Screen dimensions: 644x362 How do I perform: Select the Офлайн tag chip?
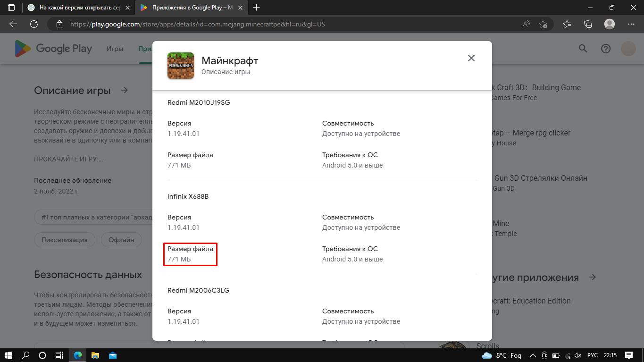click(x=122, y=240)
